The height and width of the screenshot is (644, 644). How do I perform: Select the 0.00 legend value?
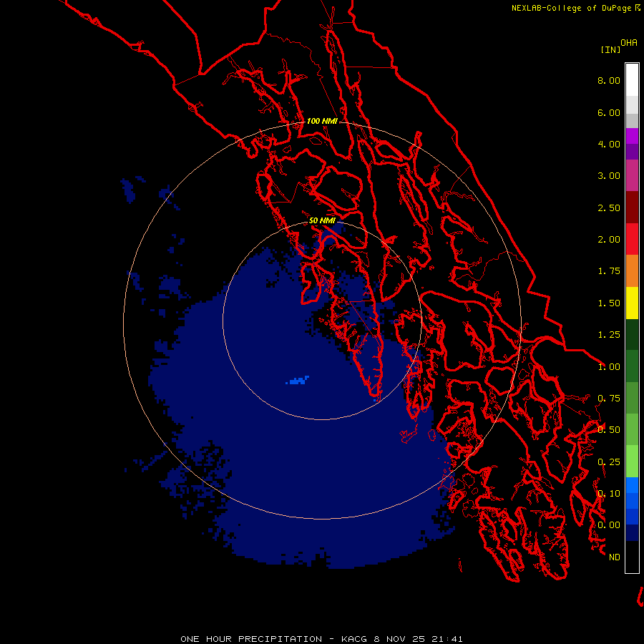point(609,525)
